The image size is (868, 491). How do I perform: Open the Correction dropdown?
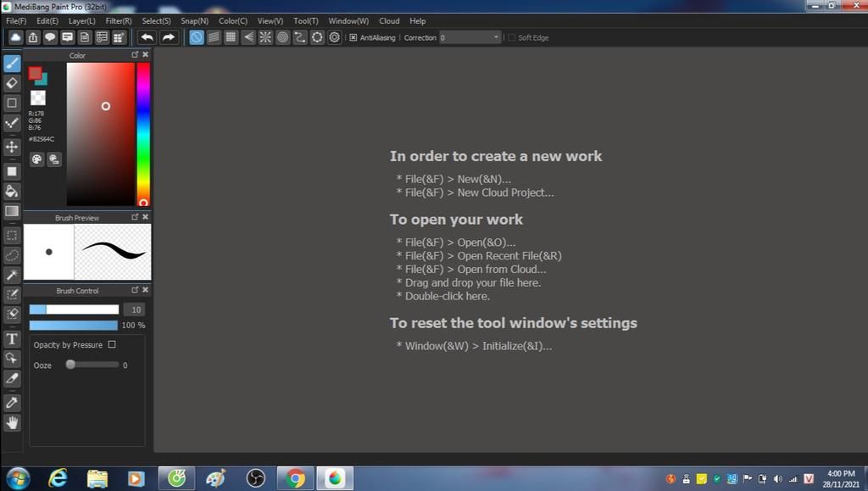click(470, 37)
